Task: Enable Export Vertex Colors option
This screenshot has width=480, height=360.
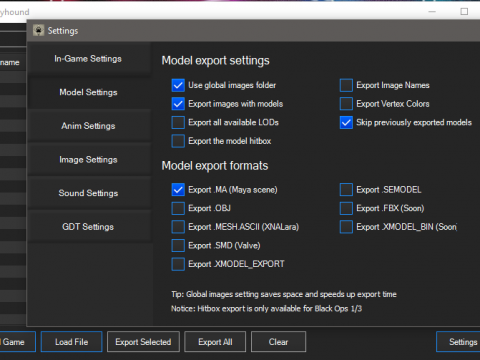Action: [x=346, y=104]
